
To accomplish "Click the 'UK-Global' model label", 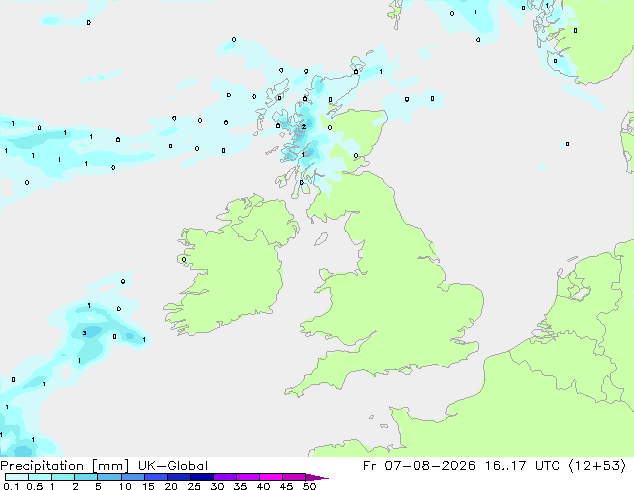I will click(173, 466).
